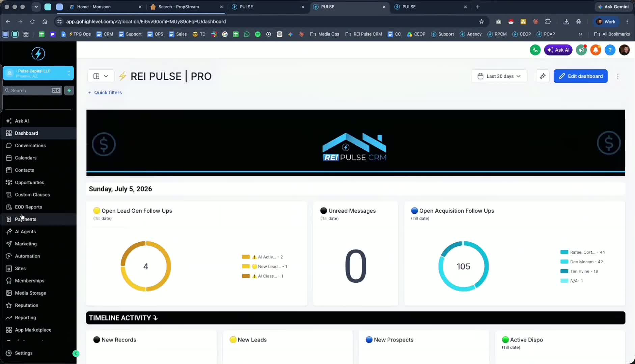Image resolution: width=635 pixels, height=364 pixels.
Task: Select Automation in the sidebar
Action: tap(27, 256)
